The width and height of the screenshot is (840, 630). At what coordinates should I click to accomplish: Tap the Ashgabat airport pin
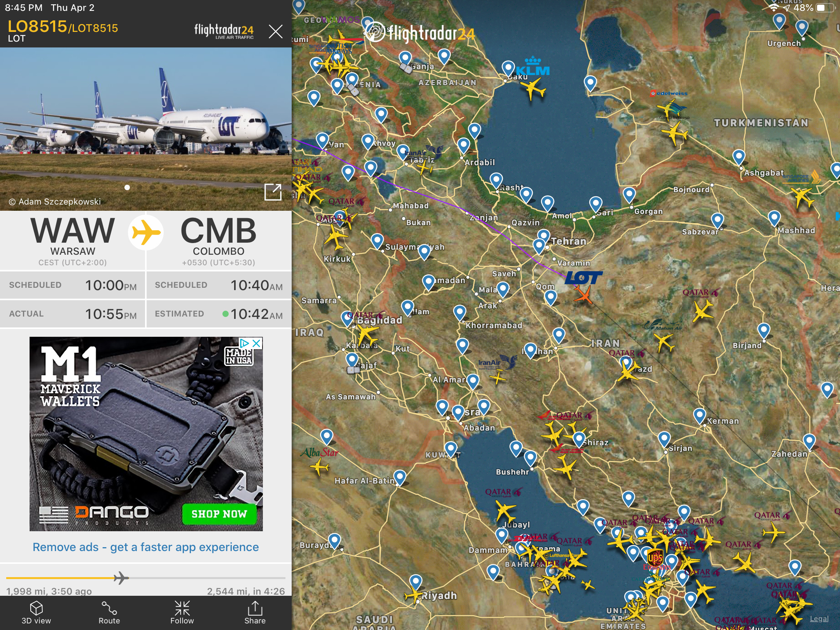click(x=738, y=157)
